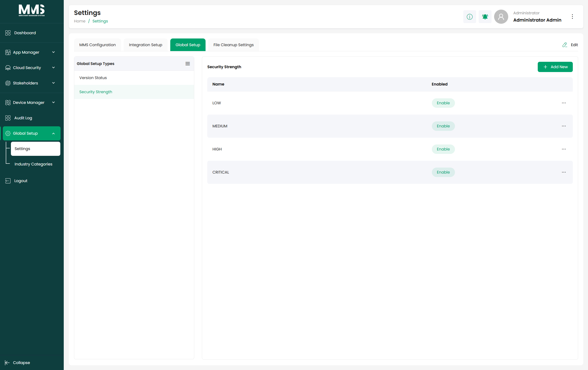Click the MMS logo in sidebar
588x370 pixels.
click(x=32, y=10)
